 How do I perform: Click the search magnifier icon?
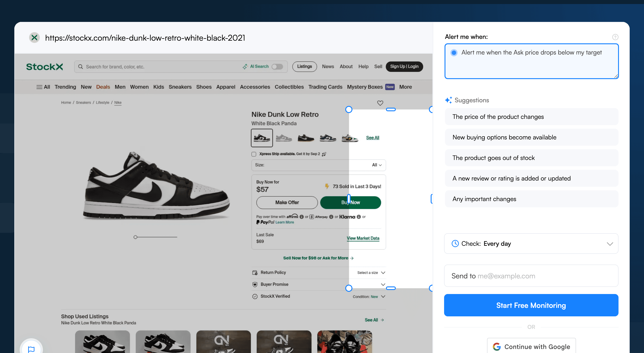[x=80, y=66]
